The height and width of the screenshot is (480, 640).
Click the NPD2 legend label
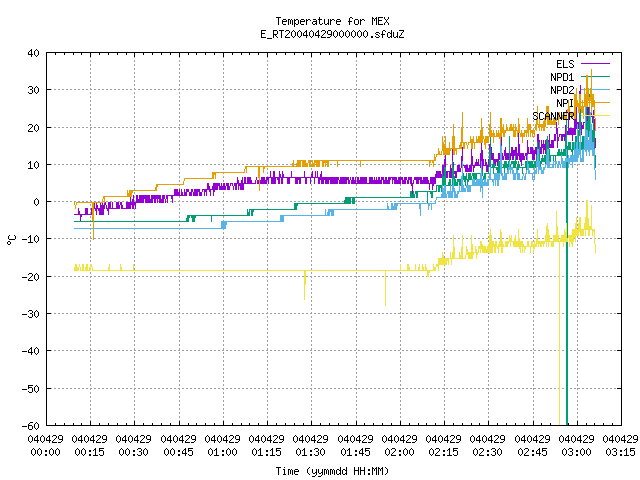[562, 90]
